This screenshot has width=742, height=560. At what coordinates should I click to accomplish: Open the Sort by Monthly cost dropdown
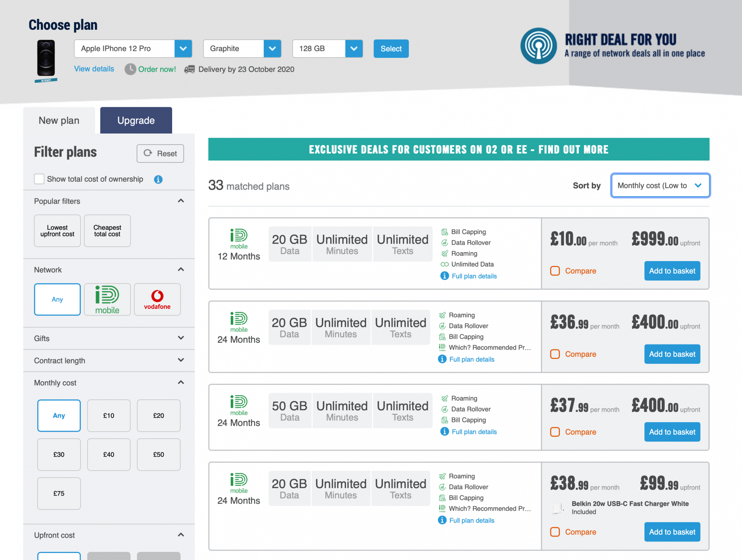[660, 185]
